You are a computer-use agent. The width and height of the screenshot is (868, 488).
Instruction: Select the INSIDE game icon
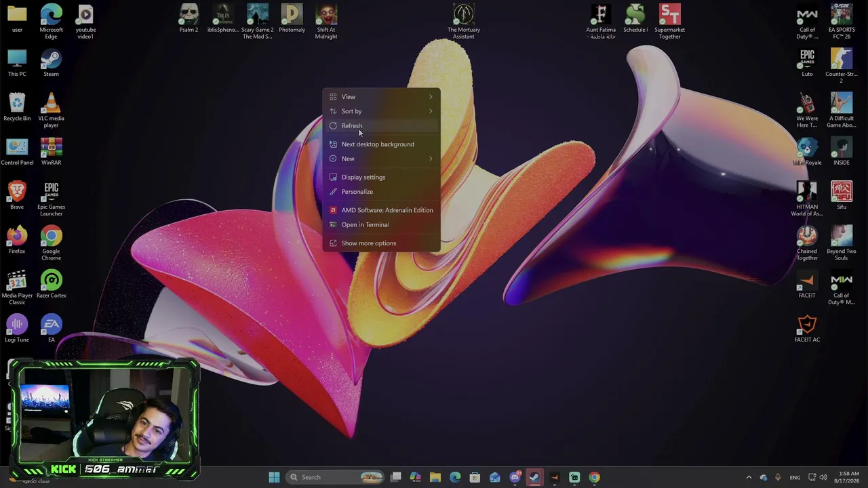click(842, 152)
